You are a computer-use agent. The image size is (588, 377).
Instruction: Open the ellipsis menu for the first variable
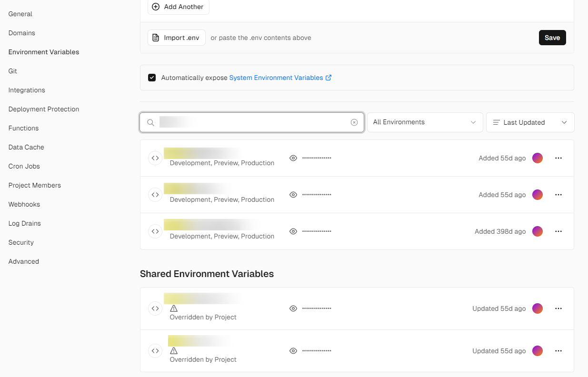pyautogui.click(x=558, y=158)
